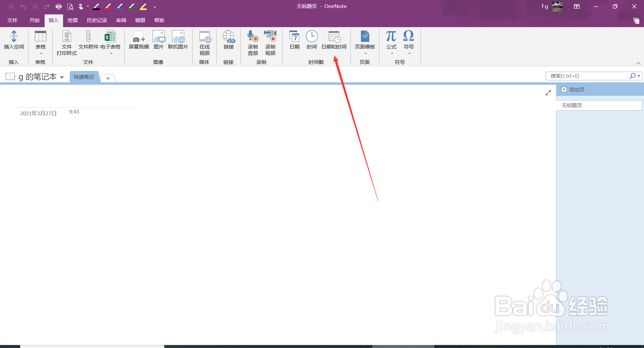This screenshot has height=348, width=644.
Task: Insert a hyperlink
Action: pyautogui.click(x=229, y=40)
